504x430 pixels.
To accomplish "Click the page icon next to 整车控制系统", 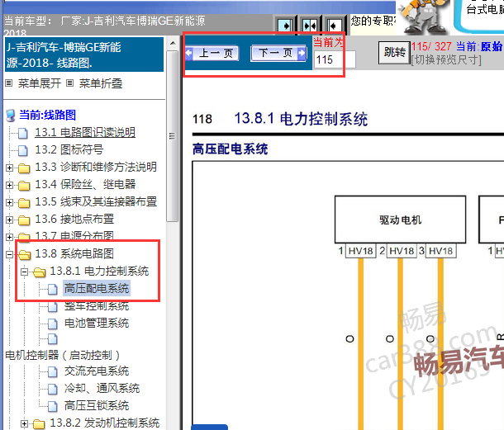I will pos(52,306).
